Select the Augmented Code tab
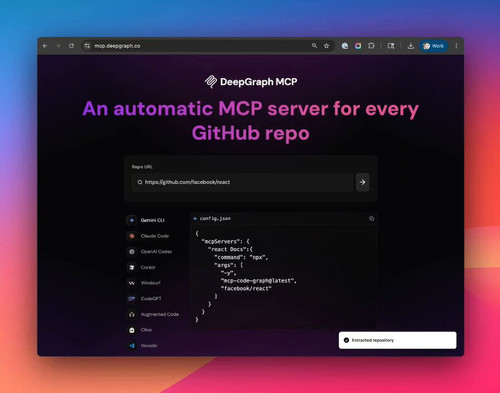 (x=153, y=314)
